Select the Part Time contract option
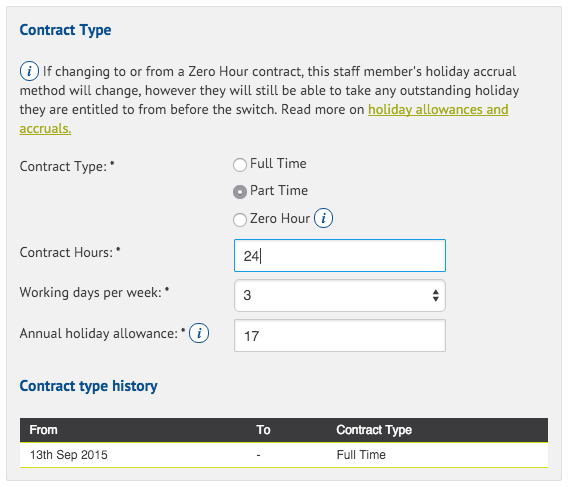 pos(240,192)
